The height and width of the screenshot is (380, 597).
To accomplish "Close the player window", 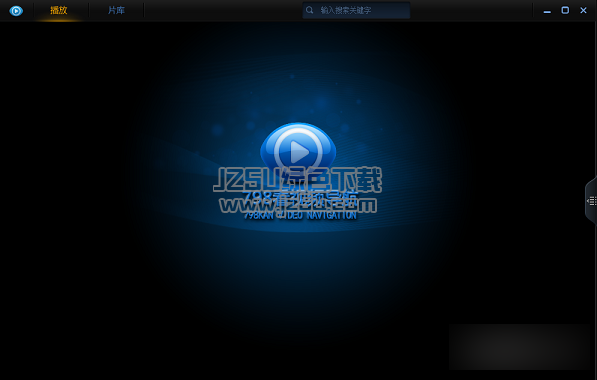I will coord(583,10).
